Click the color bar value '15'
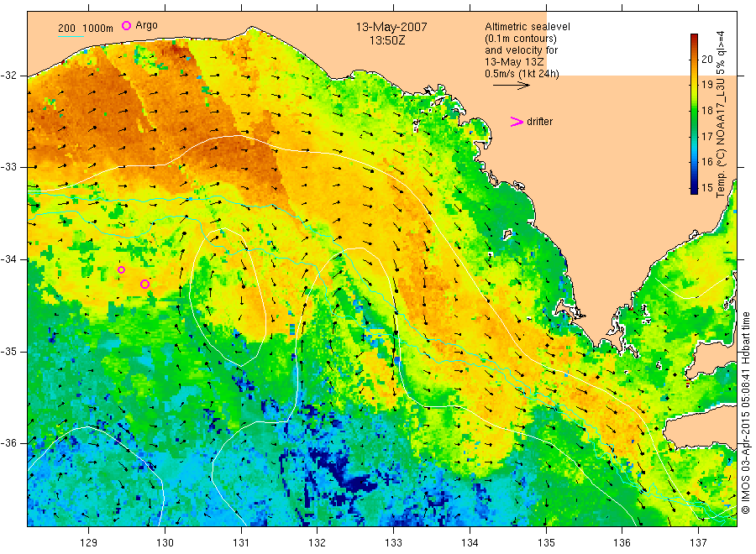The width and height of the screenshot is (756, 554). (706, 188)
